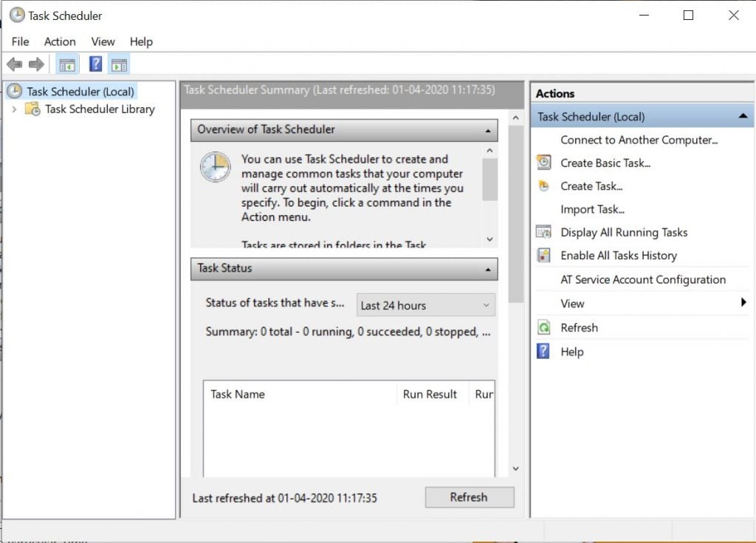
Task: Click AT Service Account Configuration
Action: pos(643,279)
